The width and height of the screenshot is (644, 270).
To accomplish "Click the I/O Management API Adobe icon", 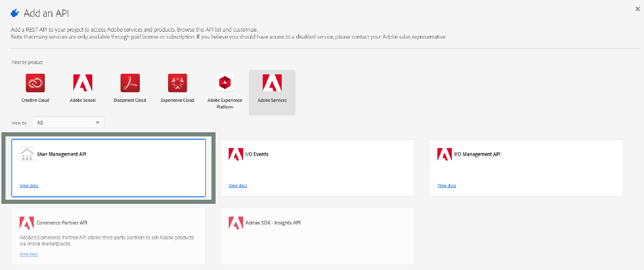I will click(x=445, y=154).
